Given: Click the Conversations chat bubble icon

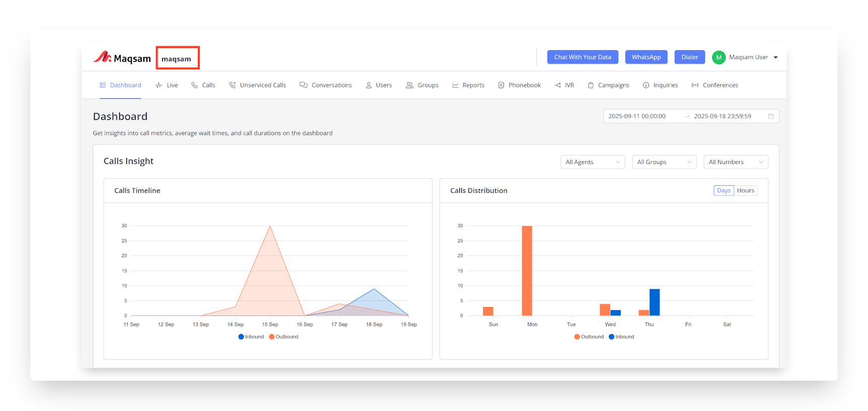Looking at the screenshot, I should pos(303,85).
